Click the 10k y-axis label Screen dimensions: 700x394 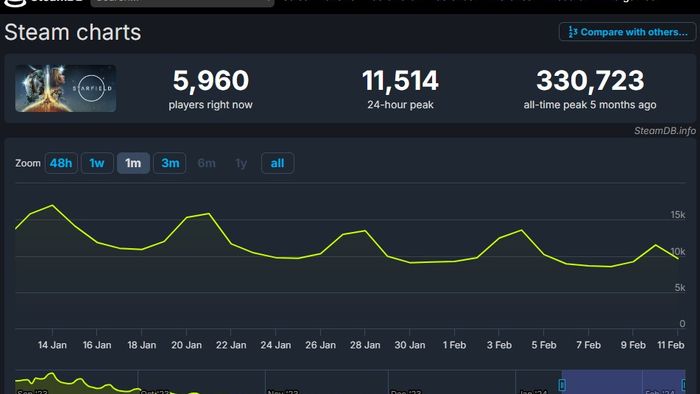678,251
